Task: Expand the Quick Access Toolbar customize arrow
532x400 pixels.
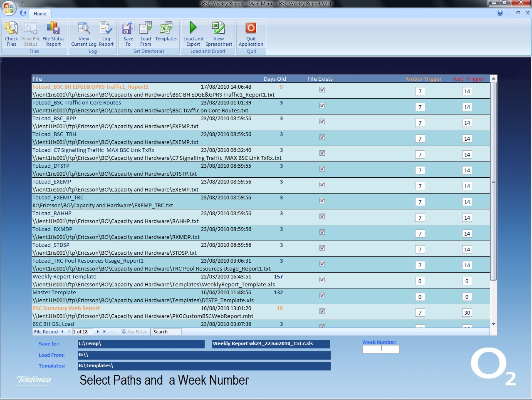Action: coord(22,4)
